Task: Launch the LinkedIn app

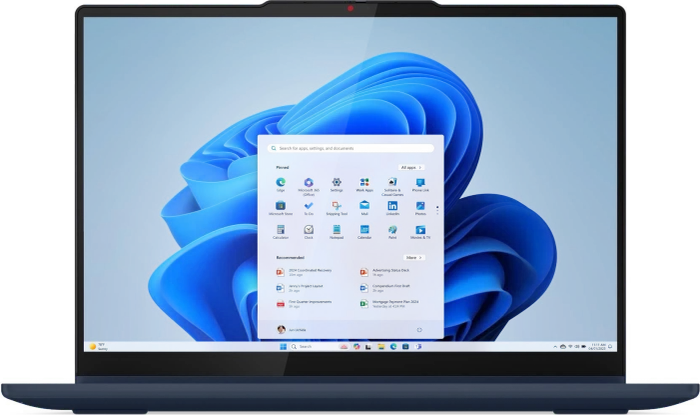Action: click(392, 206)
